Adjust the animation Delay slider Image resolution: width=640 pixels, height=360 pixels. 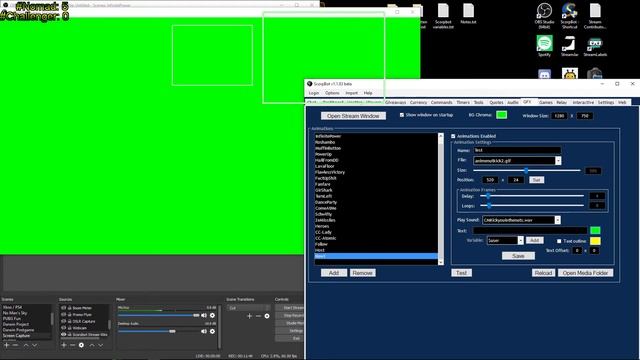point(532,196)
